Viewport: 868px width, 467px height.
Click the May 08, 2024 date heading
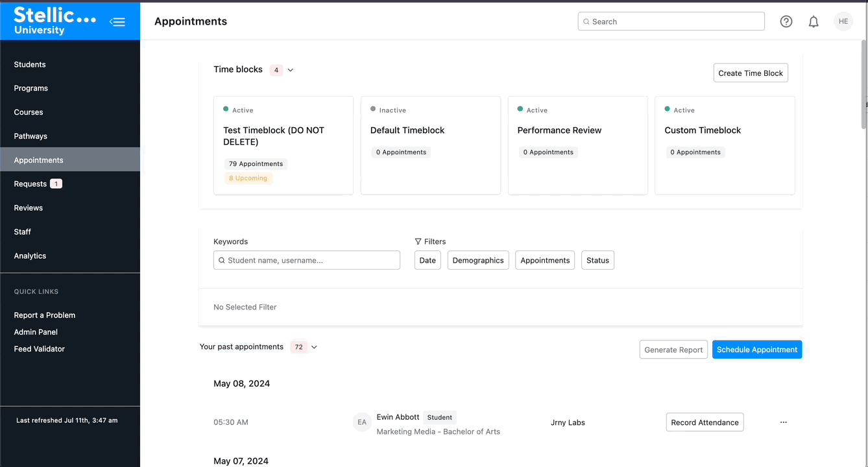242,383
